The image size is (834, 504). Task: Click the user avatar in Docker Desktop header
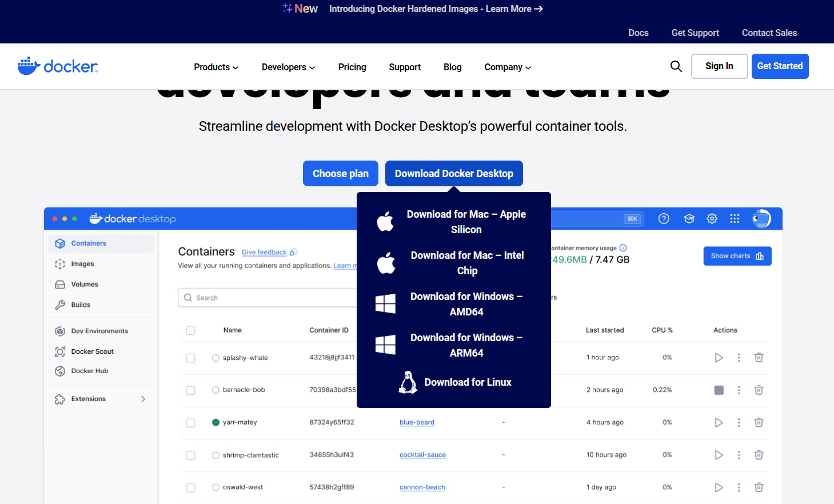(761, 218)
